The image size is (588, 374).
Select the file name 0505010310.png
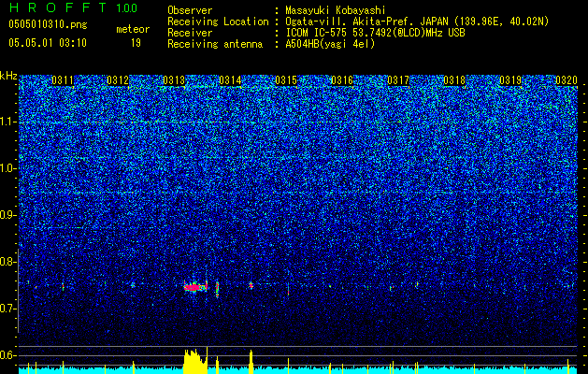pyautogui.click(x=48, y=24)
